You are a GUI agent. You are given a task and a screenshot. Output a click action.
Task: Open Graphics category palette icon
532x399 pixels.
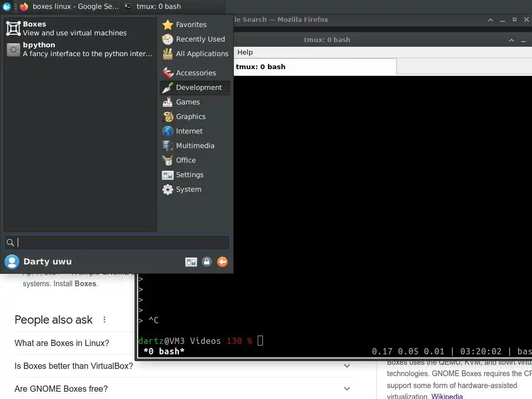[168, 116]
